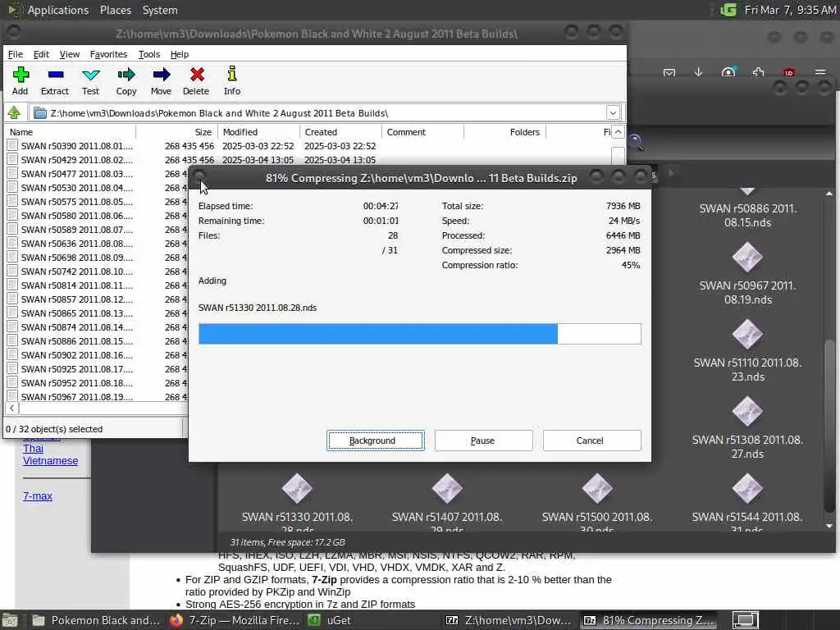
Task: Open the Info toolbar icon
Action: 232,74
